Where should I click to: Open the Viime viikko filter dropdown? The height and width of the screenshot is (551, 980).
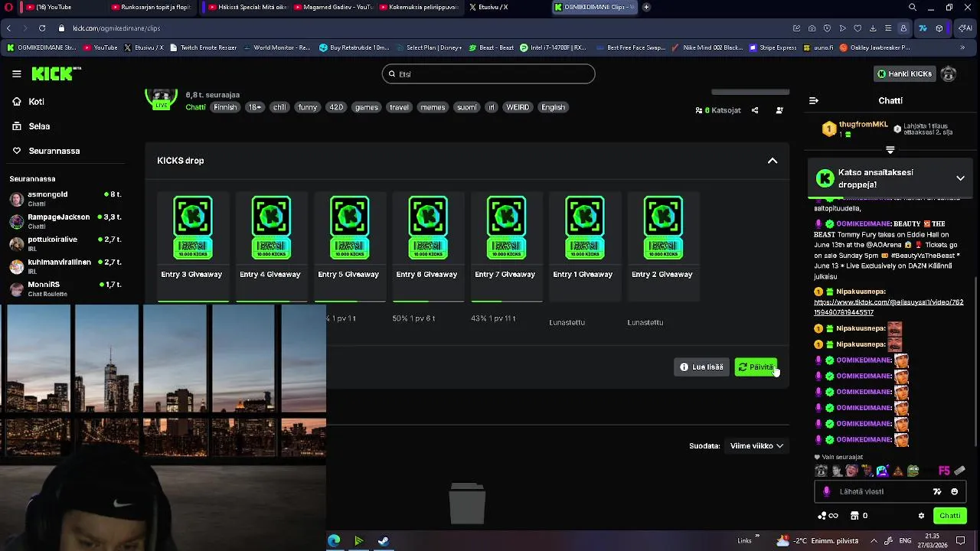tap(756, 446)
